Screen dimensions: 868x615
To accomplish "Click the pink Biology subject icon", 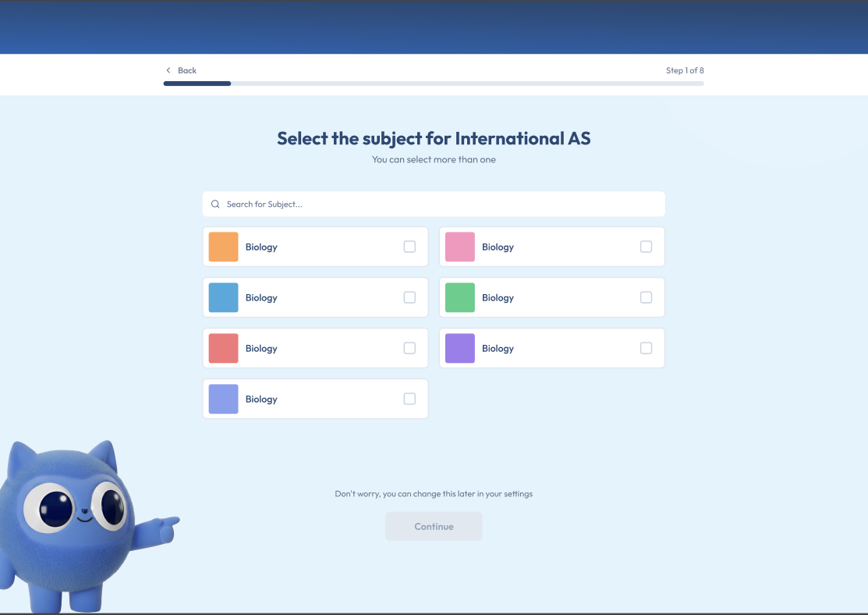I will [x=459, y=247].
